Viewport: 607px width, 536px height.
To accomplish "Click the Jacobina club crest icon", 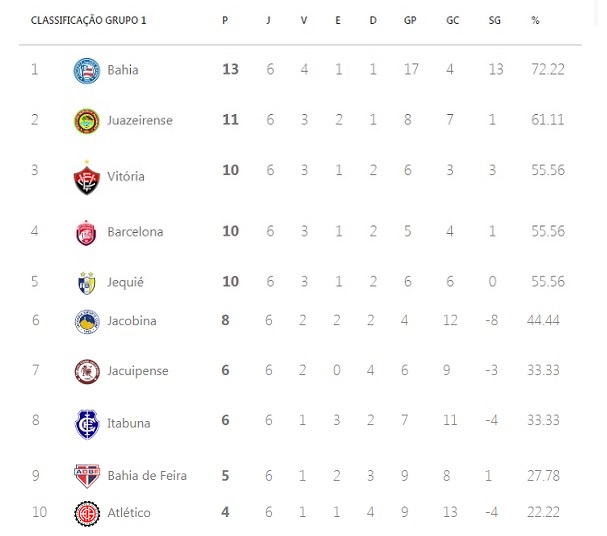I will click(x=87, y=322).
